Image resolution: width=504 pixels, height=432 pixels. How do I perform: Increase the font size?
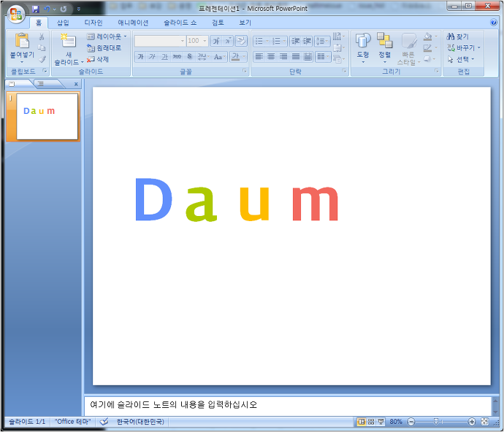pyautogui.click(x=216, y=41)
